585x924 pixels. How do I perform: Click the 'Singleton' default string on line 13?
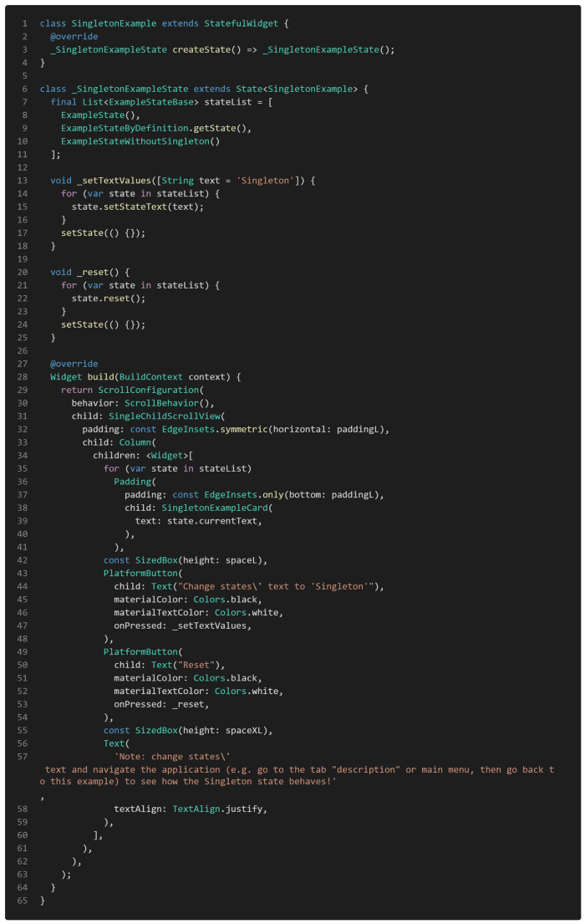pos(265,181)
